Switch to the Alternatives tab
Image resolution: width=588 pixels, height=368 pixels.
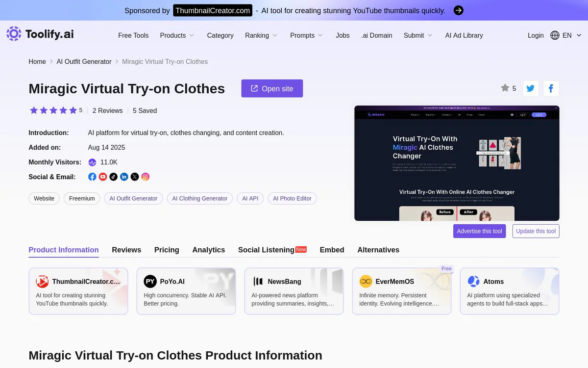[378, 250]
